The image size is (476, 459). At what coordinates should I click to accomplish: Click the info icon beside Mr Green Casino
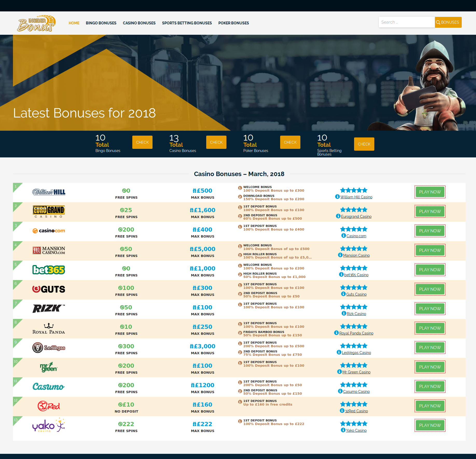pyautogui.click(x=340, y=372)
